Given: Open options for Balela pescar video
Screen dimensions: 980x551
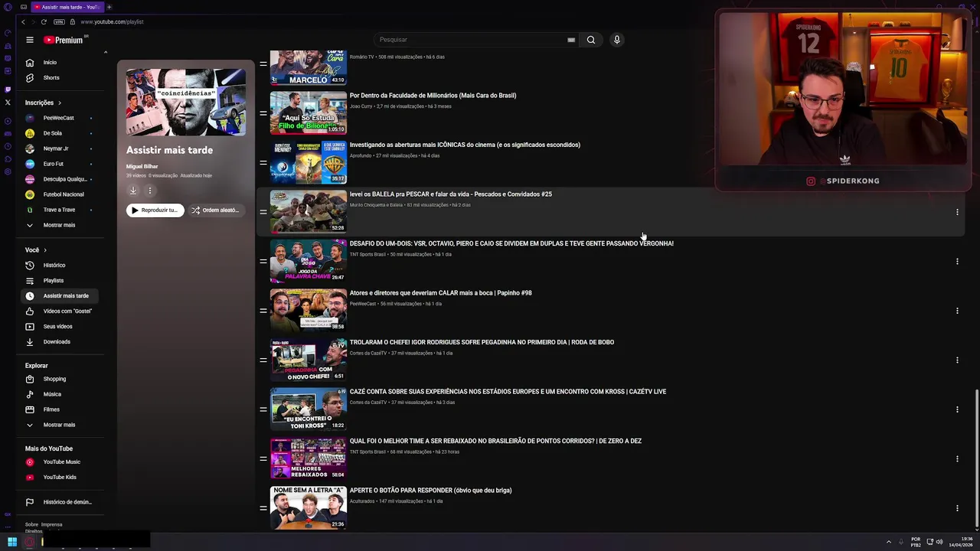Looking at the screenshot, I should point(957,212).
